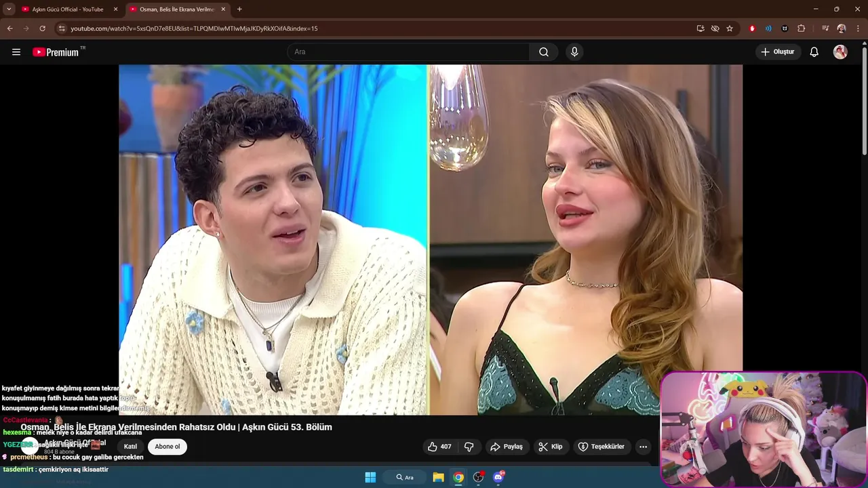The image size is (868, 488).
Task: Click the search magnifier button
Action: pyautogui.click(x=544, y=52)
